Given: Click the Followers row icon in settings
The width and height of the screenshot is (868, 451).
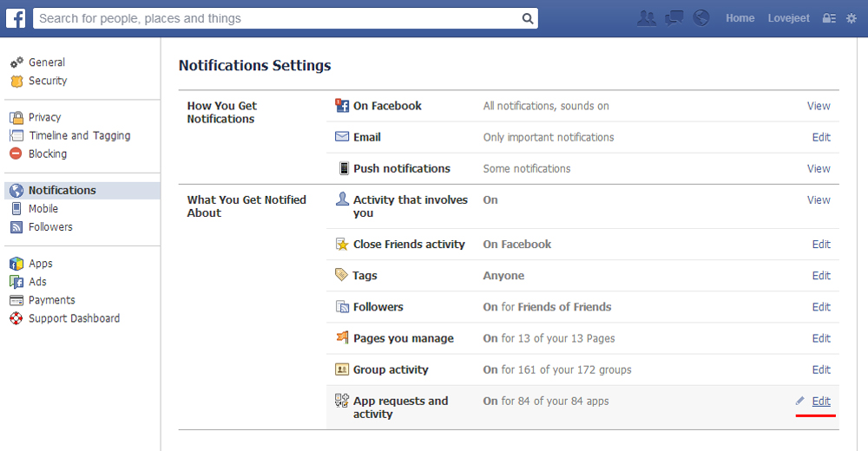Looking at the screenshot, I should 342,306.
